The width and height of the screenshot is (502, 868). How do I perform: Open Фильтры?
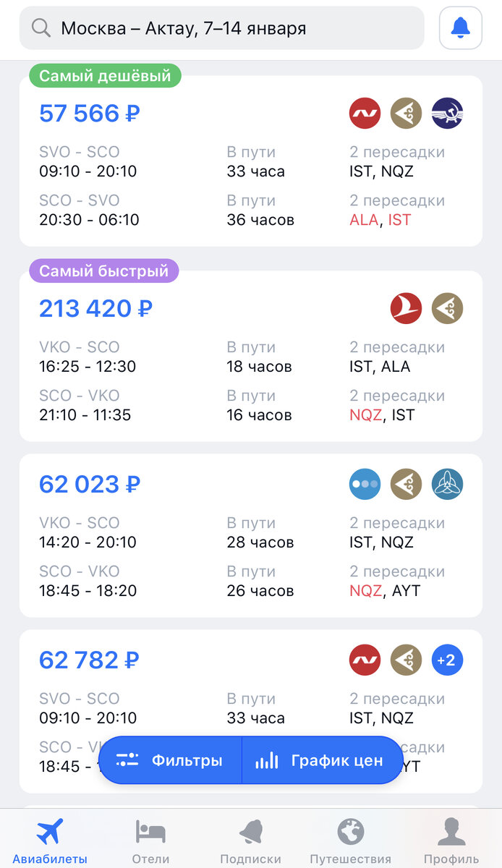(171, 759)
